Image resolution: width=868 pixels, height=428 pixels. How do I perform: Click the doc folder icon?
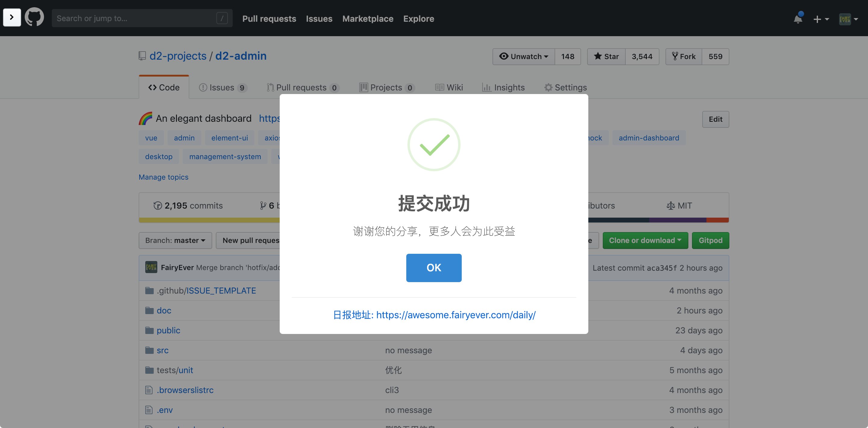149,310
